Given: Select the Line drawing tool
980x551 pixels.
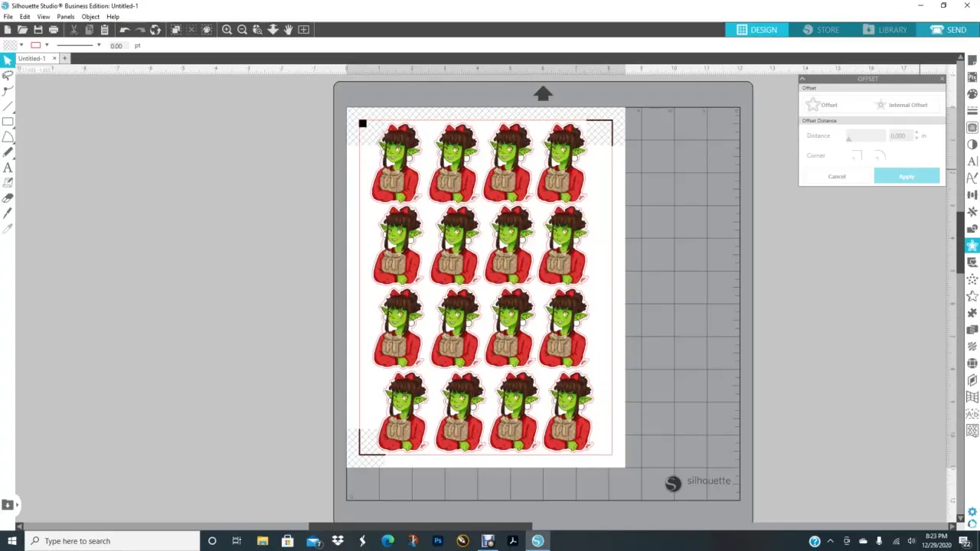Looking at the screenshot, I should coord(8,106).
